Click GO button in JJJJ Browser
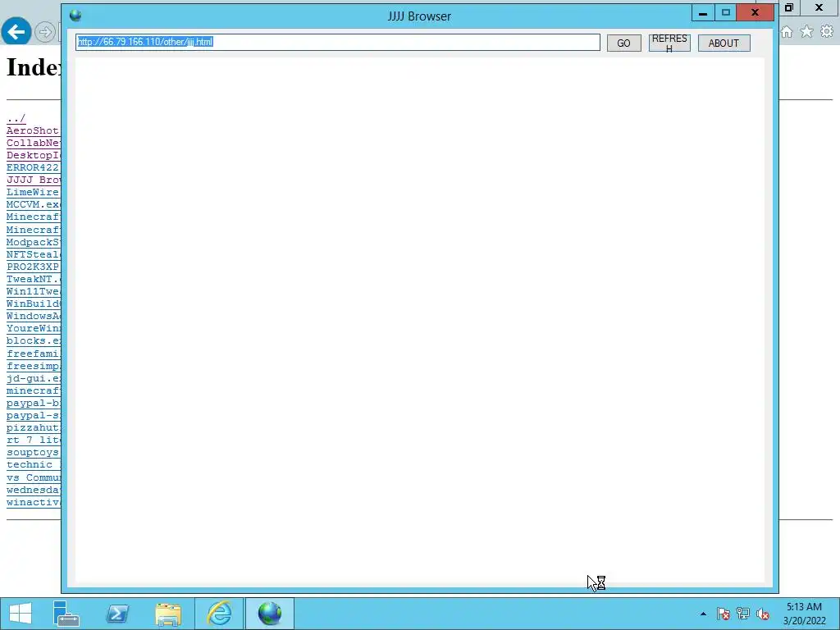 [x=623, y=43]
